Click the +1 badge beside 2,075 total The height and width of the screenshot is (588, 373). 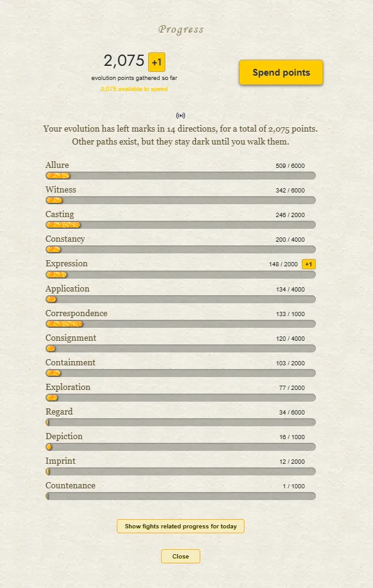tap(157, 62)
